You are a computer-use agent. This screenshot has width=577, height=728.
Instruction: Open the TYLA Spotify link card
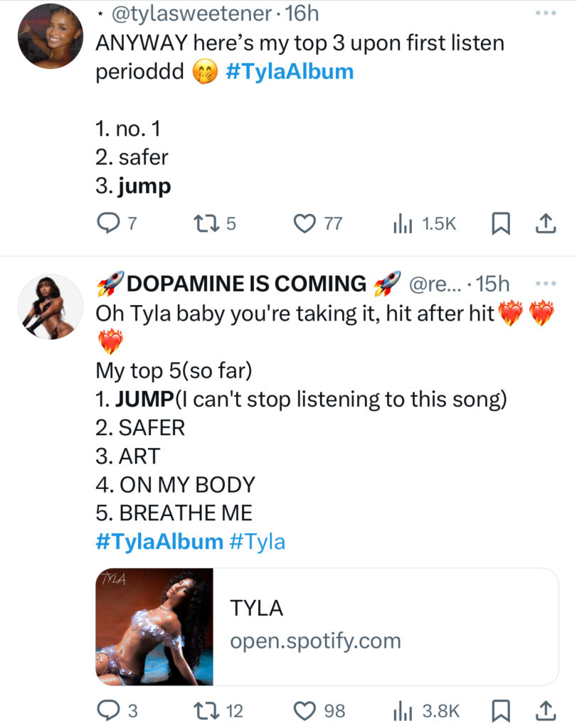(327, 627)
